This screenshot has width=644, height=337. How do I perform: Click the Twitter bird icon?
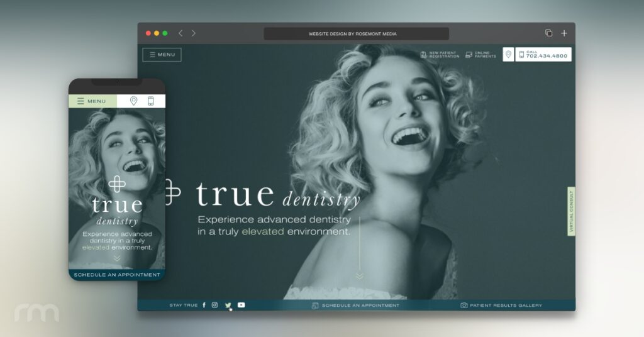click(x=228, y=305)
